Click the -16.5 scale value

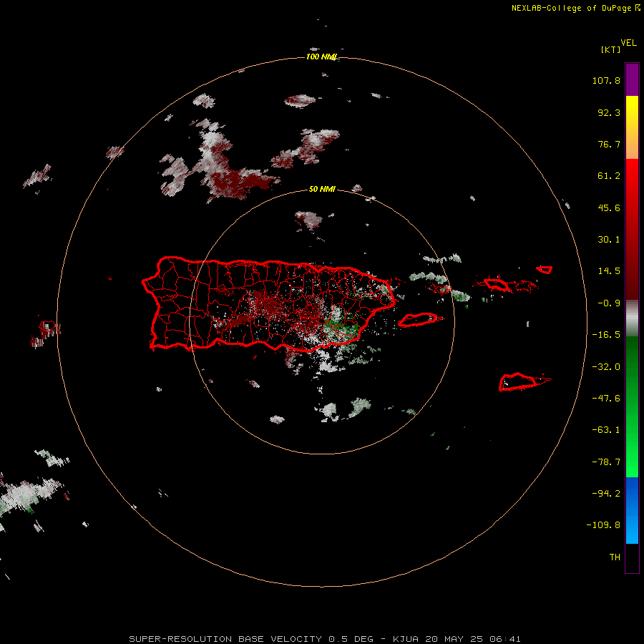(606, 335)
